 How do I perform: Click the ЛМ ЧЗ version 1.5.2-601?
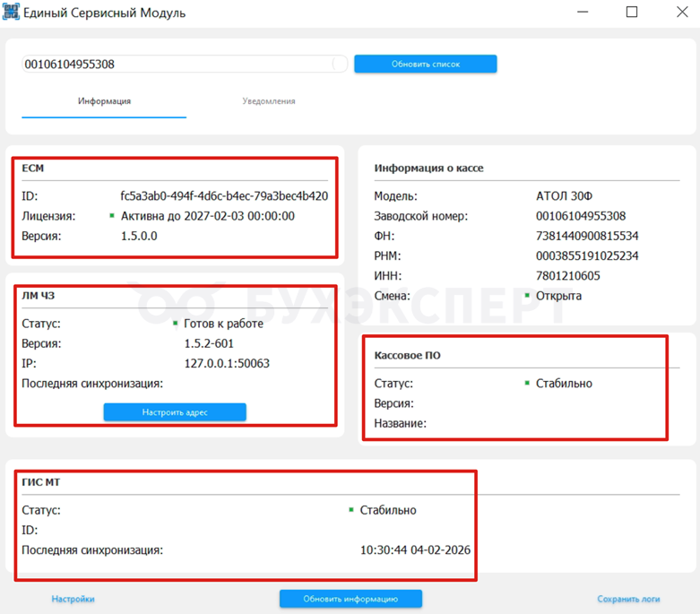pos(209,343)
